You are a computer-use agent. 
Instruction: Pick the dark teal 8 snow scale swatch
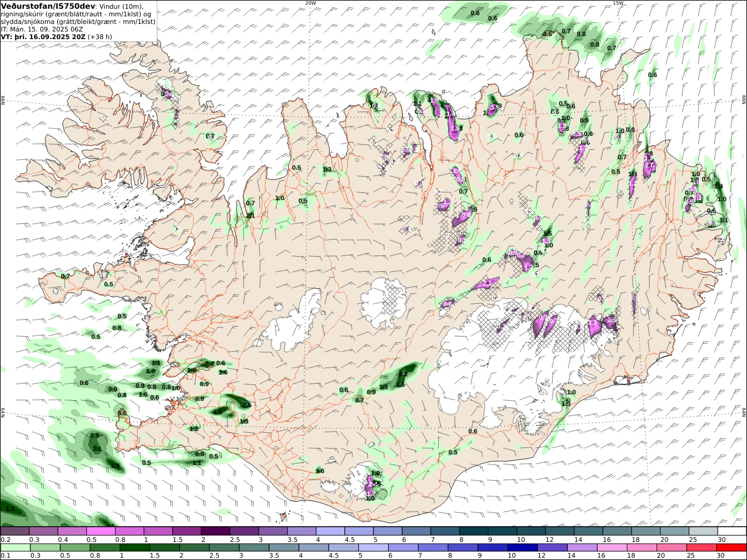pos(473,531)
